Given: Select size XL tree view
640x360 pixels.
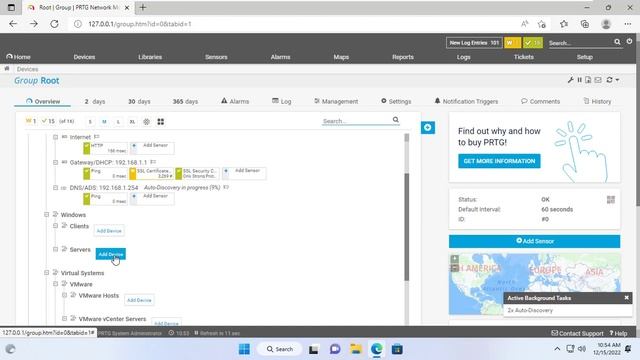Looking at the screenshot, I should tap(132, 122).
